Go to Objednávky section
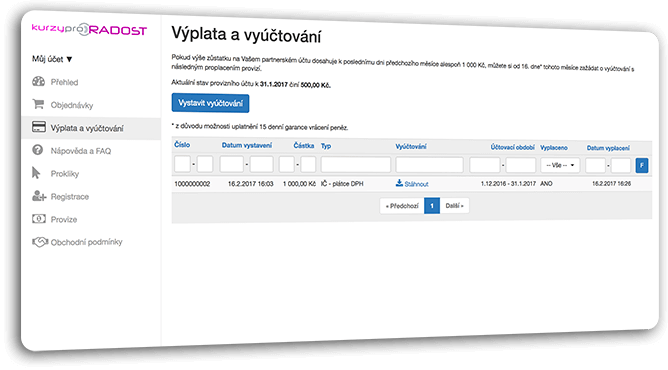This screenshot has height=370, width=668. (x=72, y=105)
